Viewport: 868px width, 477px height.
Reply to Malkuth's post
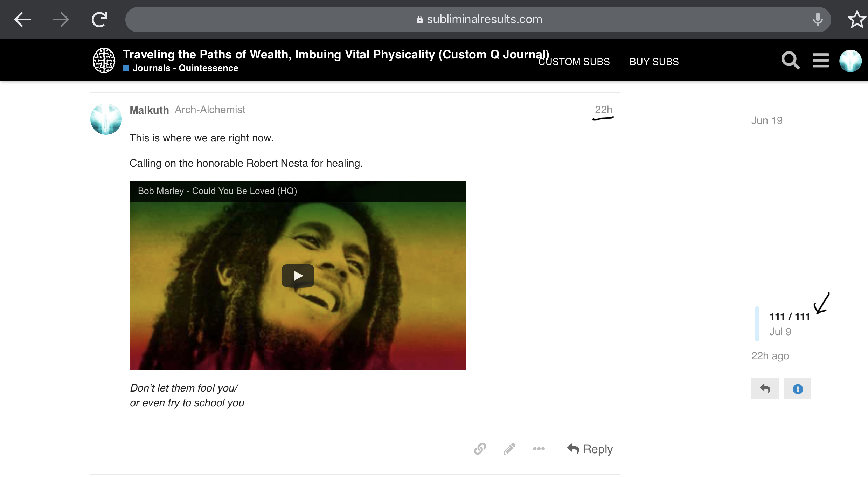coord(590,449)
